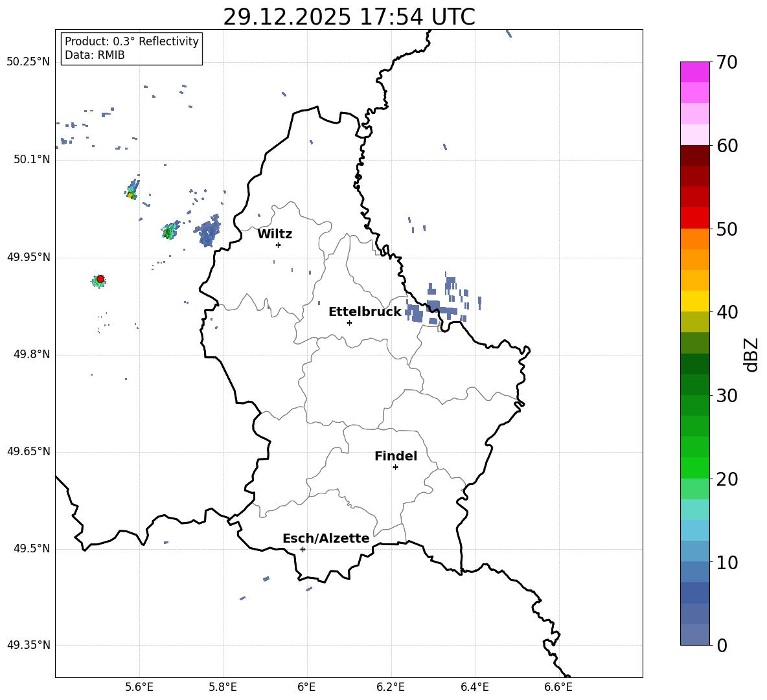Click the red storm cell marker
The image size is (767, 700).
(100, 279)
